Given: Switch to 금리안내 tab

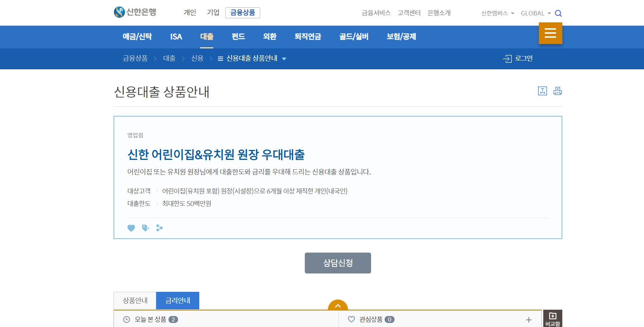Looking at the screenshot, I should [x=178, y=301].
